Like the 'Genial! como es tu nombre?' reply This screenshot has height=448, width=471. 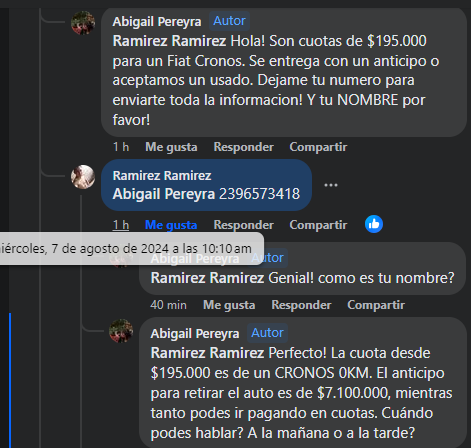click(229, 305)
